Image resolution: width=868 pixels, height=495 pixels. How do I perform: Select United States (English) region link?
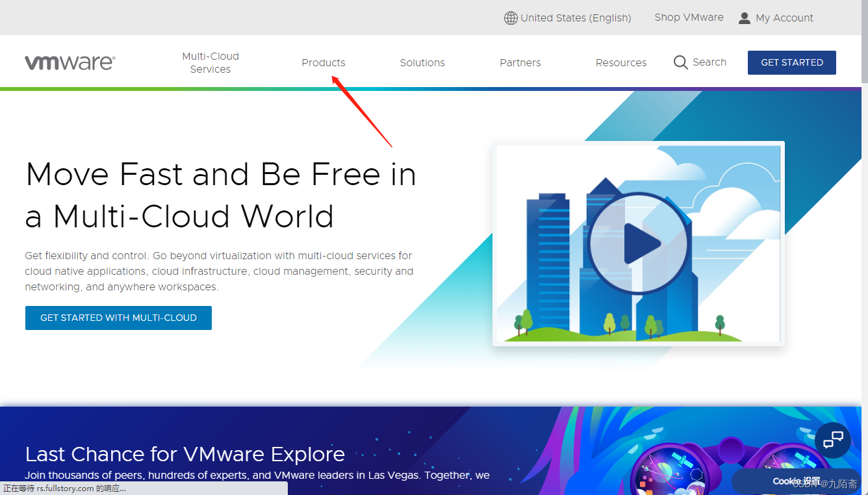pos(576,18)
